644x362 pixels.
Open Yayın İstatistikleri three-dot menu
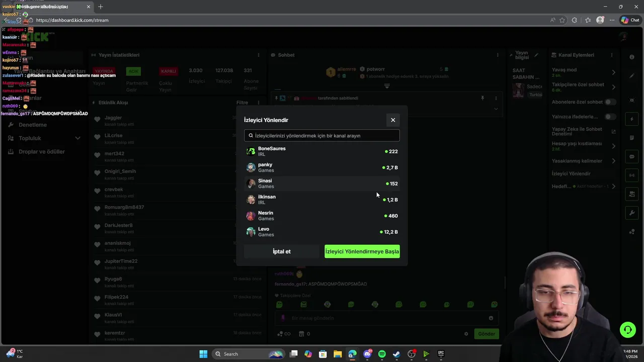[259, 55]
